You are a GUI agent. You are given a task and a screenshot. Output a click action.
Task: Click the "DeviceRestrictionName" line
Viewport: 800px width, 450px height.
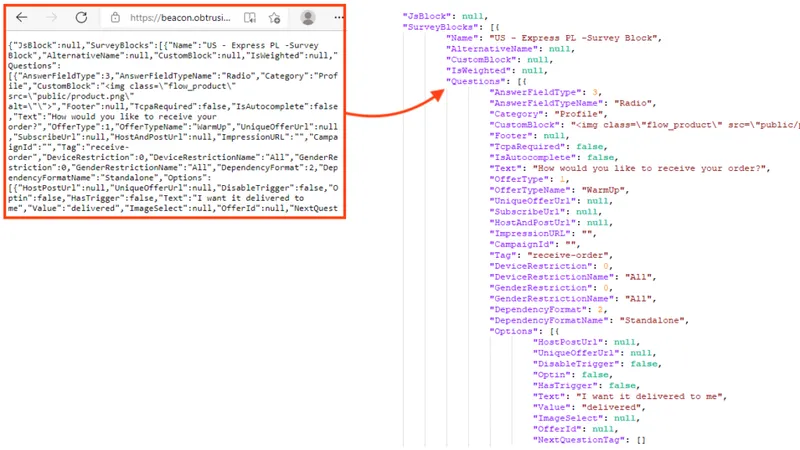573,277
